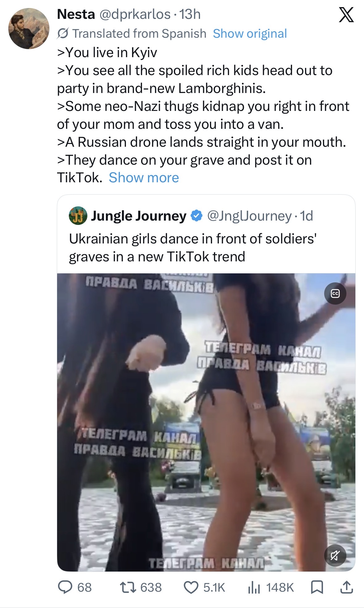
Task: Open the share icon
Action: [346, 587]
